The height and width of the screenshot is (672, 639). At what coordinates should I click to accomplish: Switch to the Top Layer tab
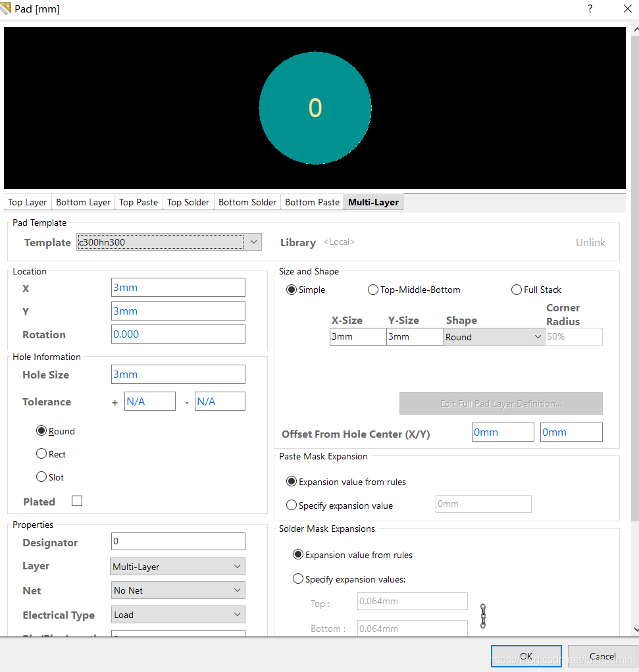click(x=28, y=202)
